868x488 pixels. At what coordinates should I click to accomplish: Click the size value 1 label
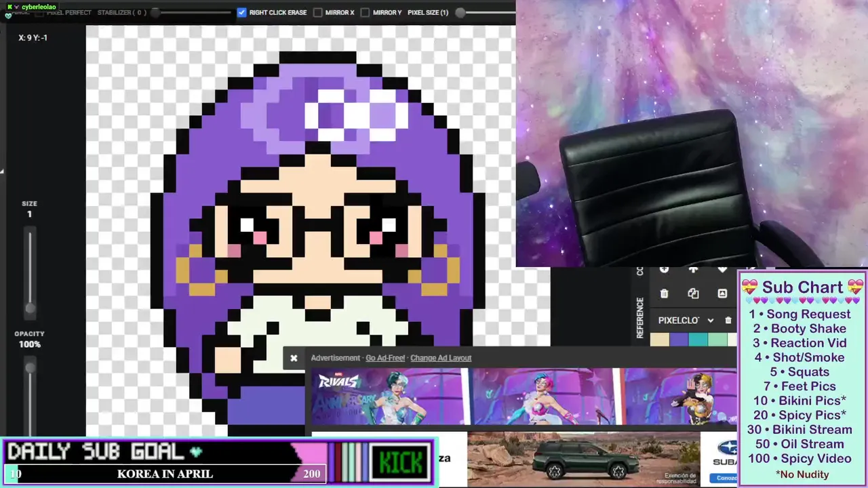29,214
